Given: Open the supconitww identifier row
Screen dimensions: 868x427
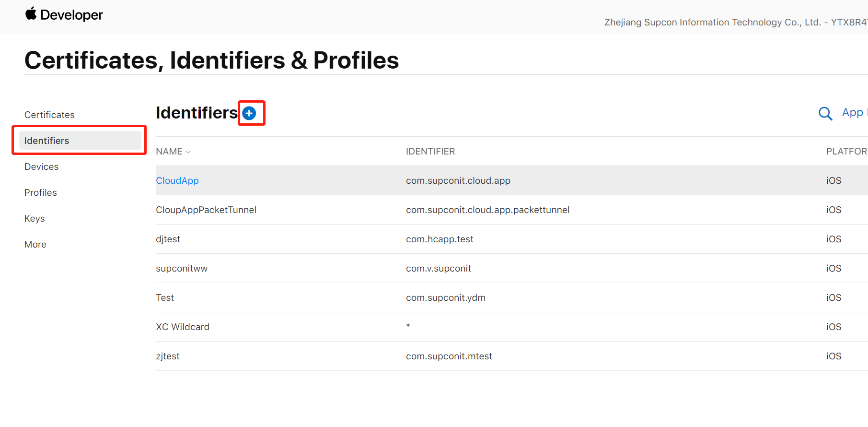Looking at the screenshot, I should point(511,268).
